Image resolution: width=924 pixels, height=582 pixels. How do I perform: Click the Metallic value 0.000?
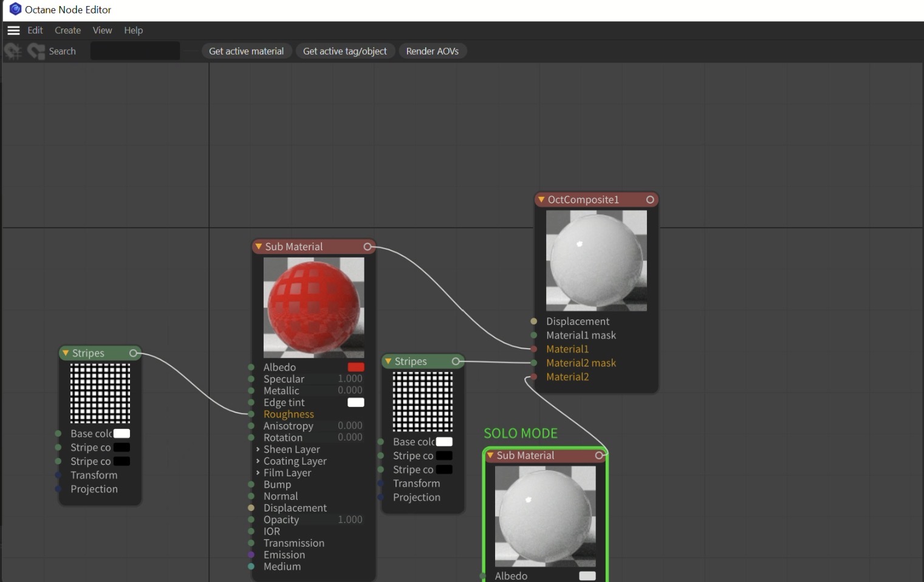pyautogui.click(x=350, y=390)
